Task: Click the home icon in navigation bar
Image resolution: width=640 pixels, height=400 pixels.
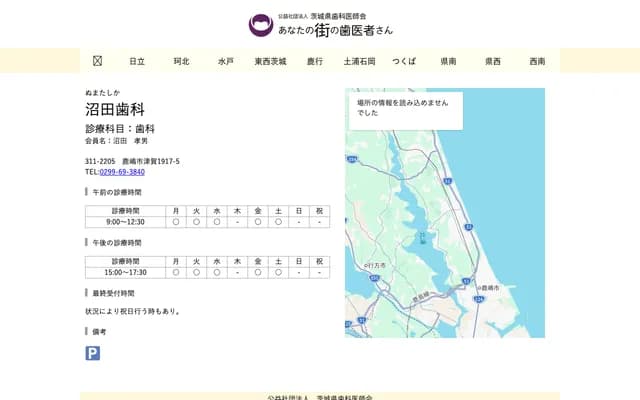Action: [97, 61]
